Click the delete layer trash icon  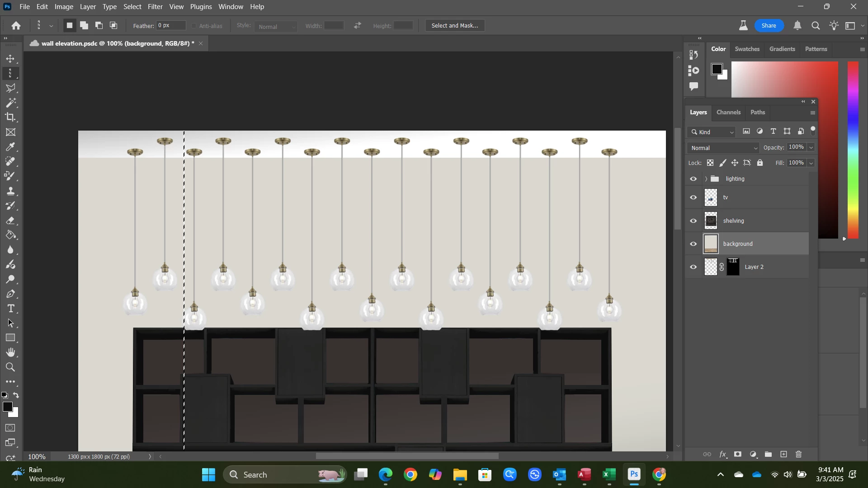[x=799, y=455]
